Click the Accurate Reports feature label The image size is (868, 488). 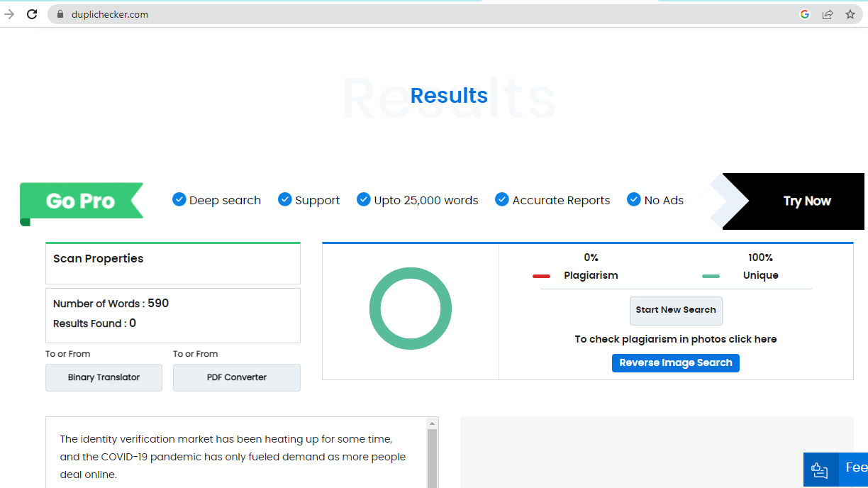pos(561,201)
